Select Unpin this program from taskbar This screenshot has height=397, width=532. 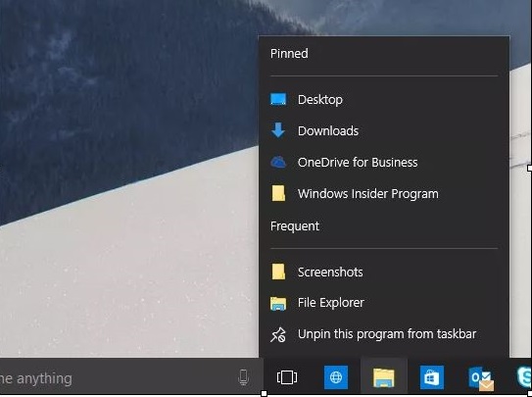click(x=384, y=334)
